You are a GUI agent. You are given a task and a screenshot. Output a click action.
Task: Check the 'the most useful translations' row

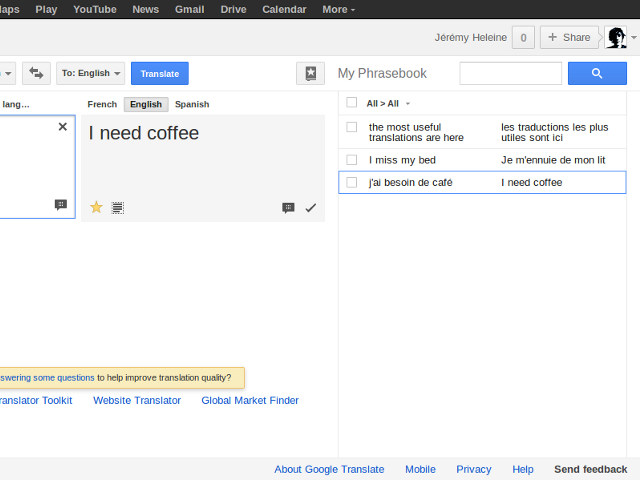tap(351, 127)
